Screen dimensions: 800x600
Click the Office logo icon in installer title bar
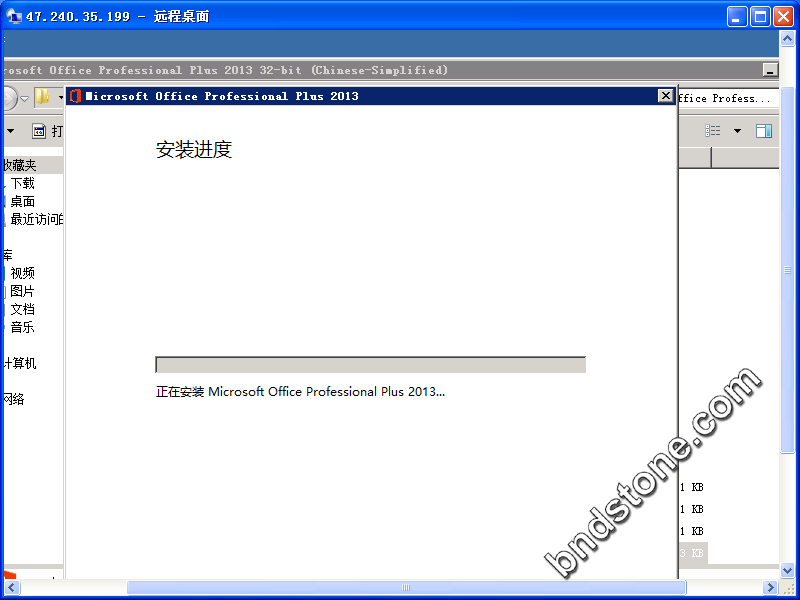click(x=75, y=96)
